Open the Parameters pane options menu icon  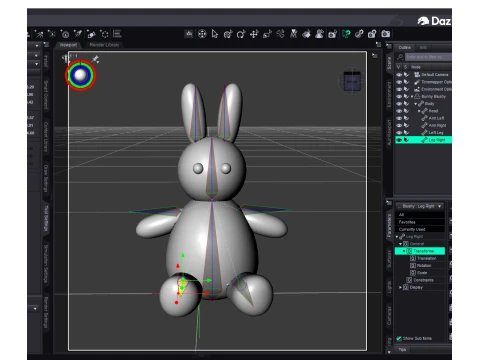point(389,203)
